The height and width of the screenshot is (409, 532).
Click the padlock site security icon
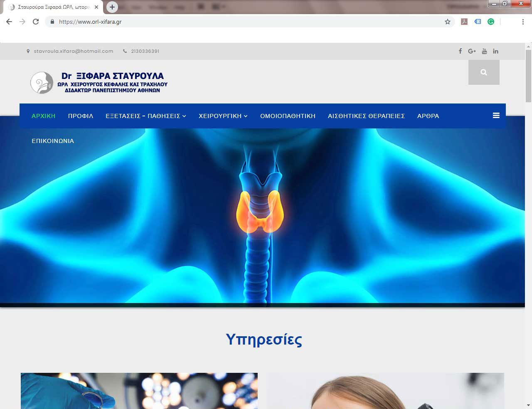(52, 22)
